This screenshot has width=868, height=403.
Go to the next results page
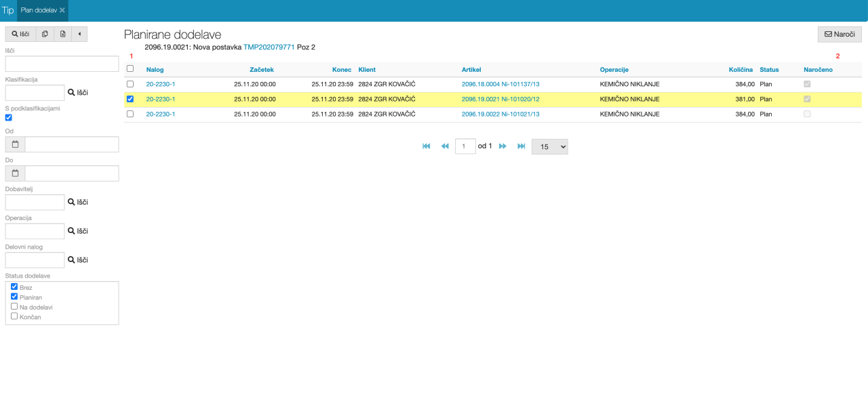[x=502, y=146]
